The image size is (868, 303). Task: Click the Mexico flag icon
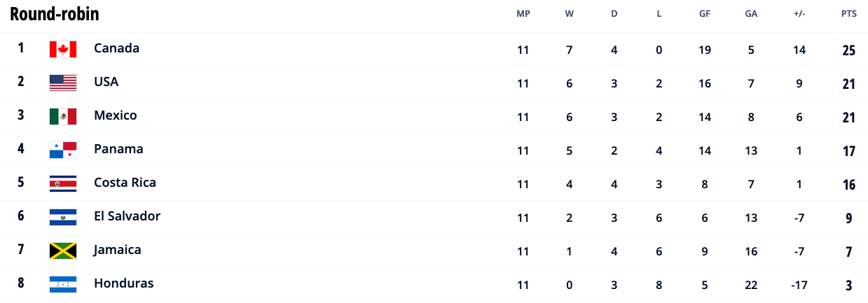click(63, 116)
